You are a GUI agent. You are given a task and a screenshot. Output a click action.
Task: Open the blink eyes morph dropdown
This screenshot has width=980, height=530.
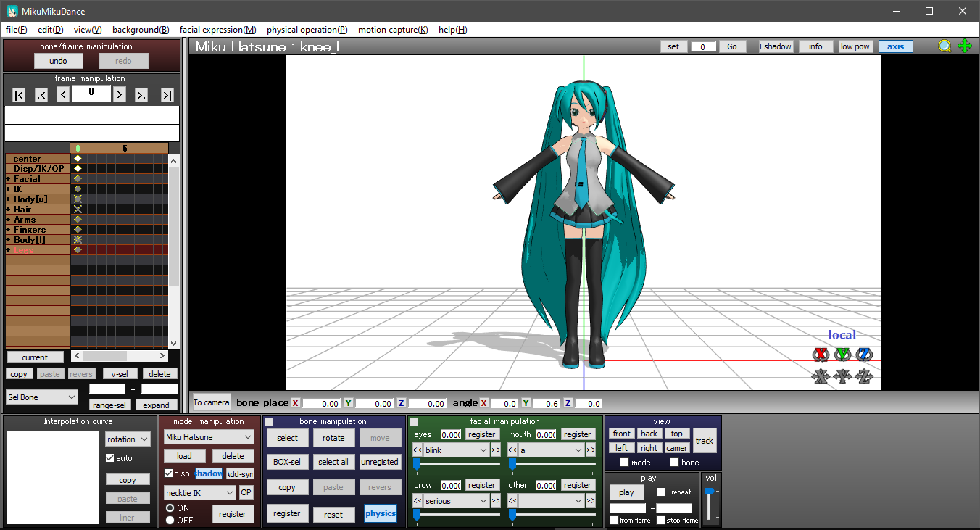coord(456,450)
